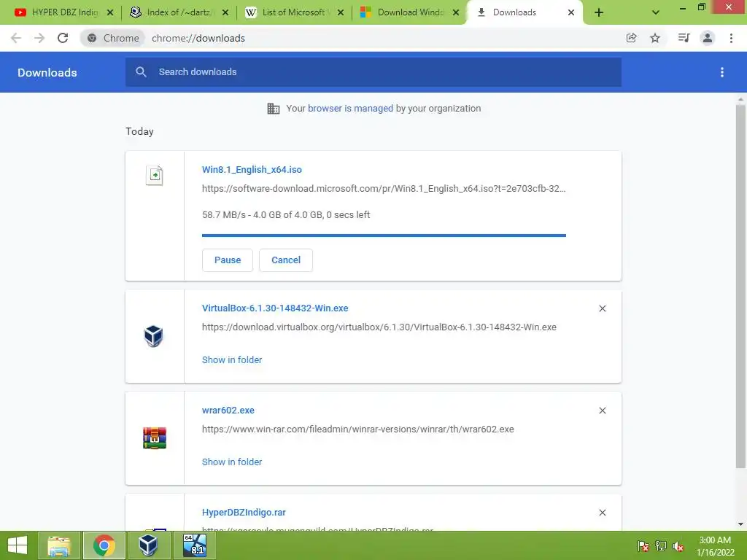Open the 'browser is managed' link

click(x=350, y=109)
